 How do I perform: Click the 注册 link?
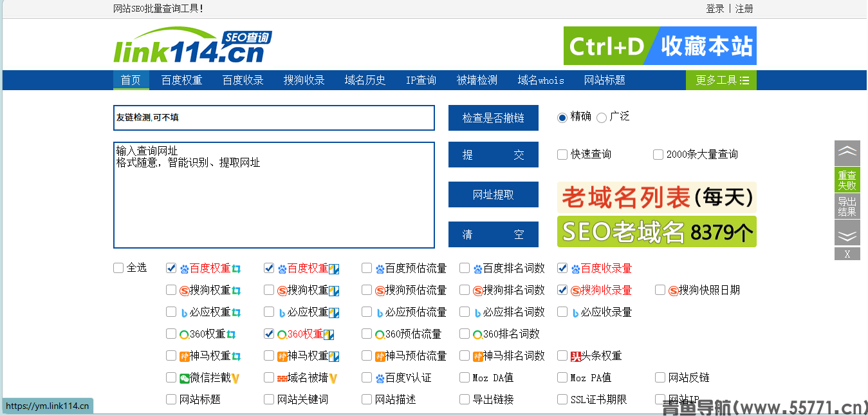[x=744, y=8]
